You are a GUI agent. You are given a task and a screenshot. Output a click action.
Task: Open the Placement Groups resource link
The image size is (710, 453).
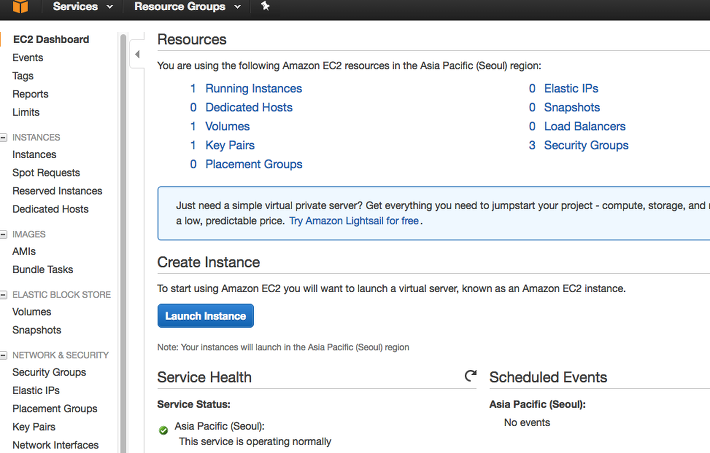pyautogui.click(x=254, y=164)
